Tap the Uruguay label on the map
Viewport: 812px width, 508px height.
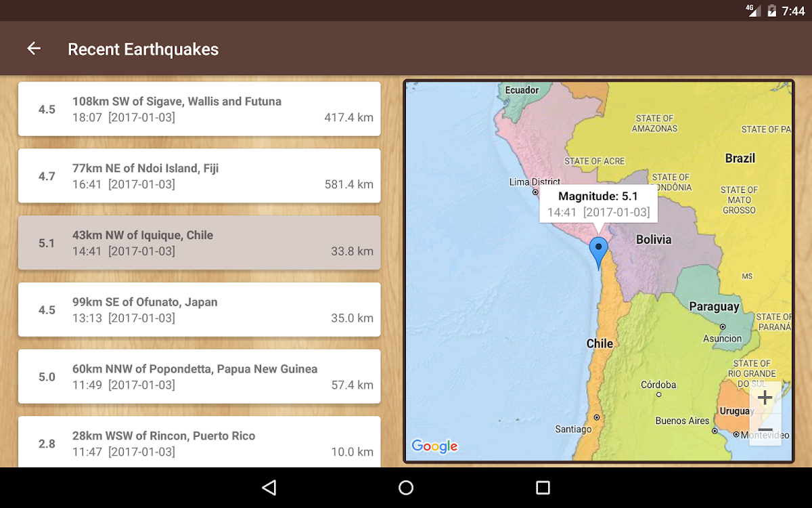(736, 411)
